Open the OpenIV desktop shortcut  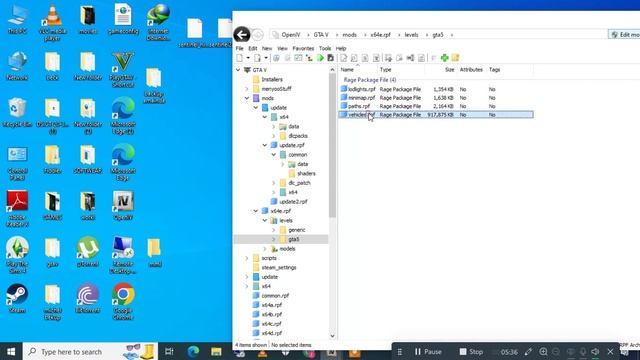pos(122,206)
